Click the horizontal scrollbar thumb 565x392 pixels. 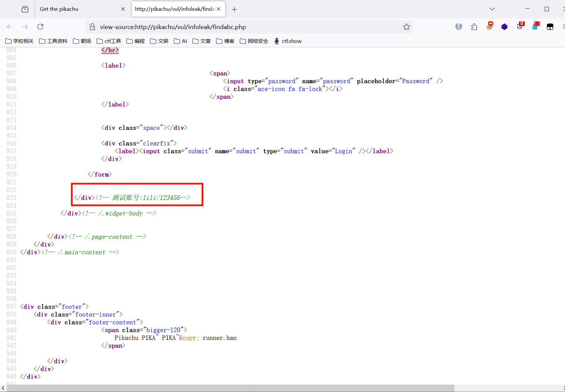pos(230,388)
